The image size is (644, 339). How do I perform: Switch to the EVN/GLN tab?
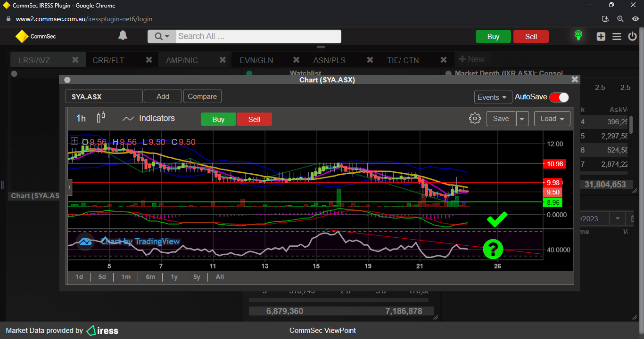256,60
